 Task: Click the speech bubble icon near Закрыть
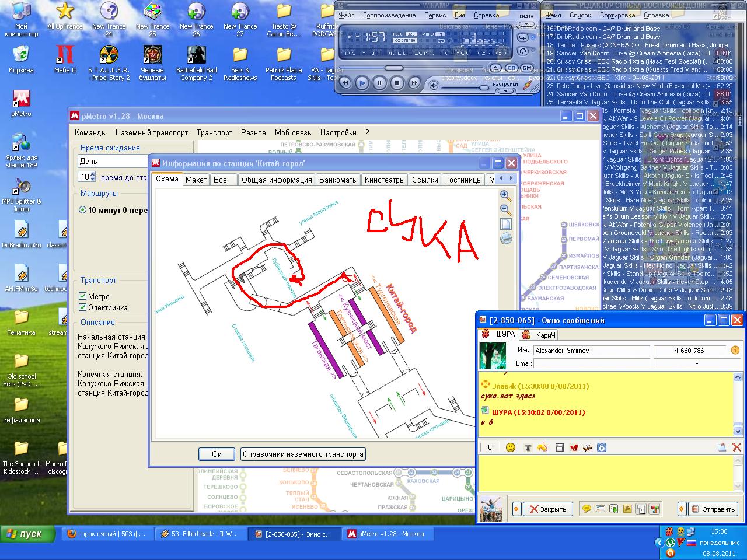pyautogui.click(x=587, y=509)
